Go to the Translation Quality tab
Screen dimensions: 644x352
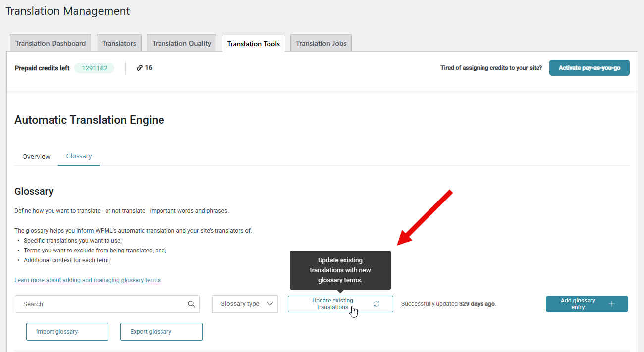coord(182,43)
